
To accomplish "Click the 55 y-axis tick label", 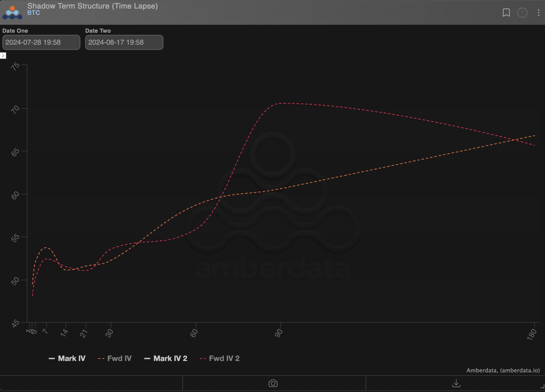I will [x=15, y=238].
